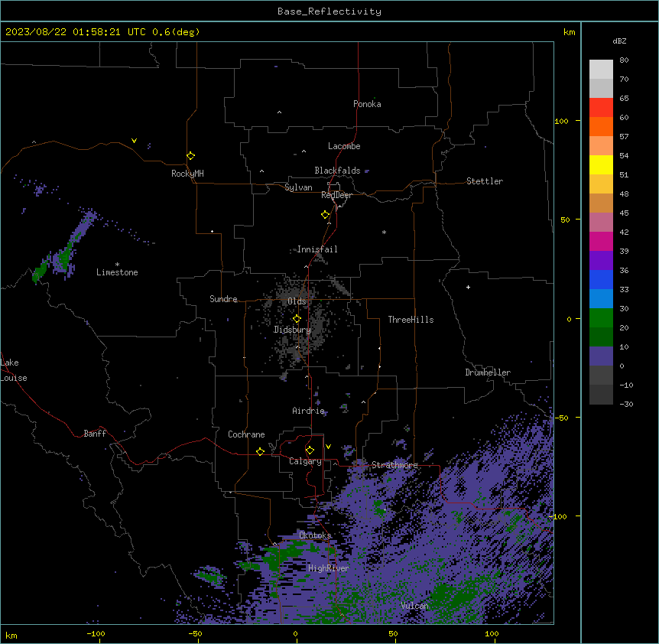Click the RedDeer city label

pos(336,195)
